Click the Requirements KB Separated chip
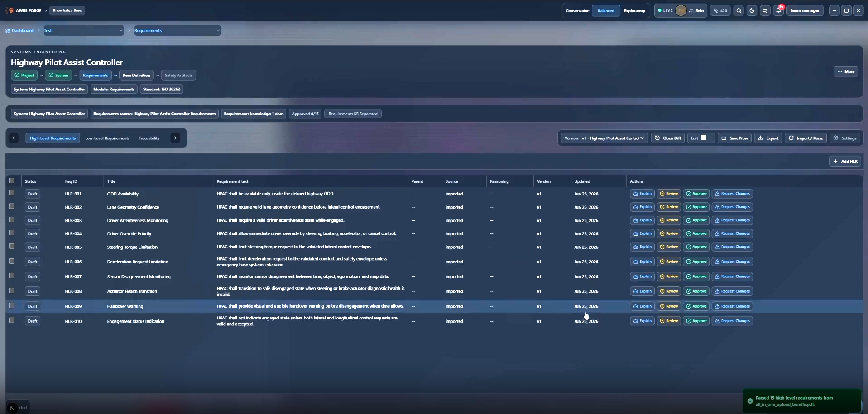Image resolution: width=868 pixels, height=414 pixels. 353,114
